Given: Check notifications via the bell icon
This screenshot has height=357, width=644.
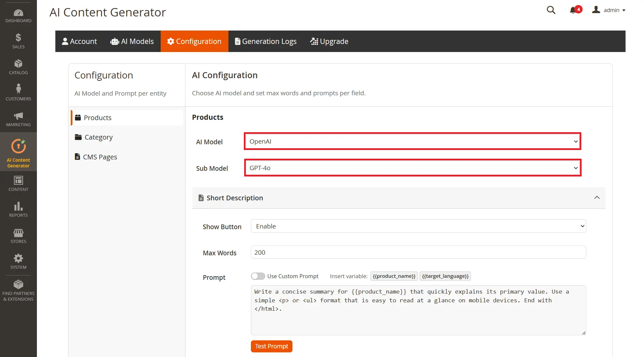Looking at the screenshot, I should click(574, 10).
